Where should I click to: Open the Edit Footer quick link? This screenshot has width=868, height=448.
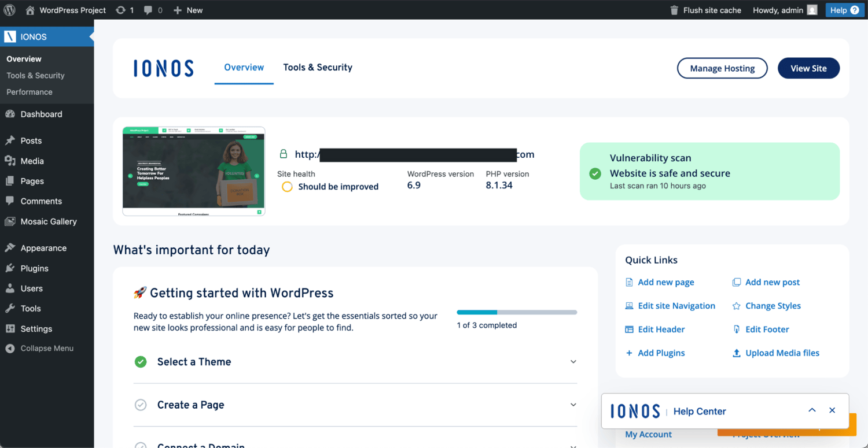pyautogui.click(x=767, y=329)
